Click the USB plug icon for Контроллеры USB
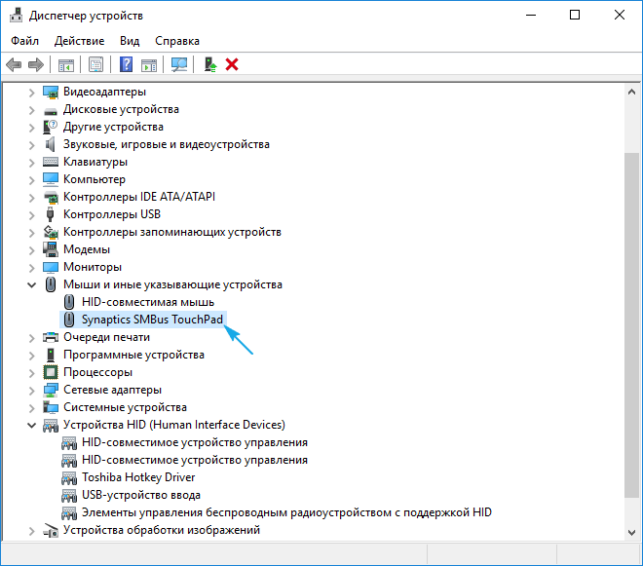Image resolution: width=643 pixels, height=566 pixels. [50, 214]
